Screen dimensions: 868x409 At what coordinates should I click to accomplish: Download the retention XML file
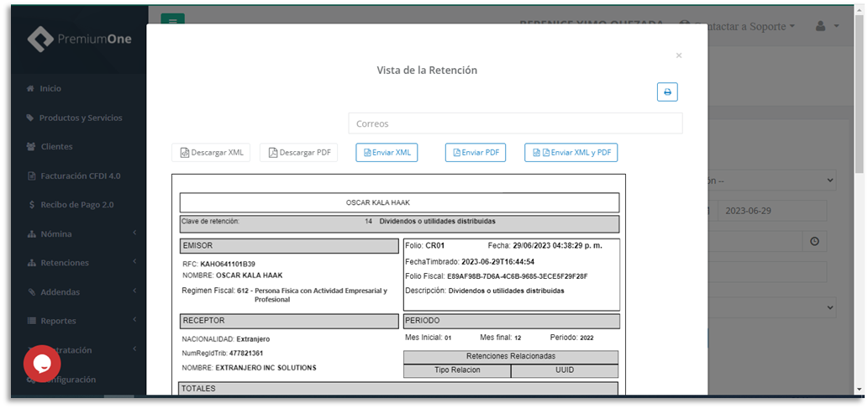[211, 152]
